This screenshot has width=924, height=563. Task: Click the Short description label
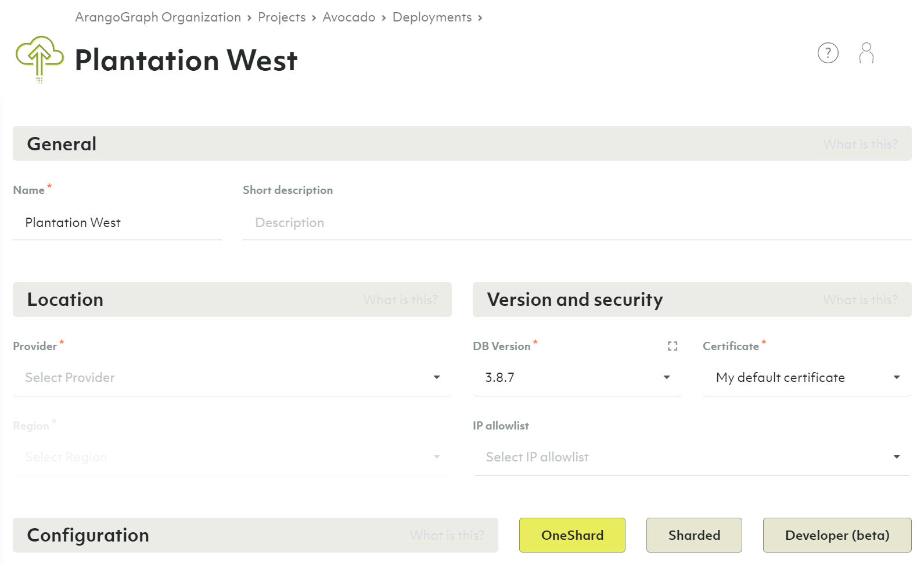287,190
